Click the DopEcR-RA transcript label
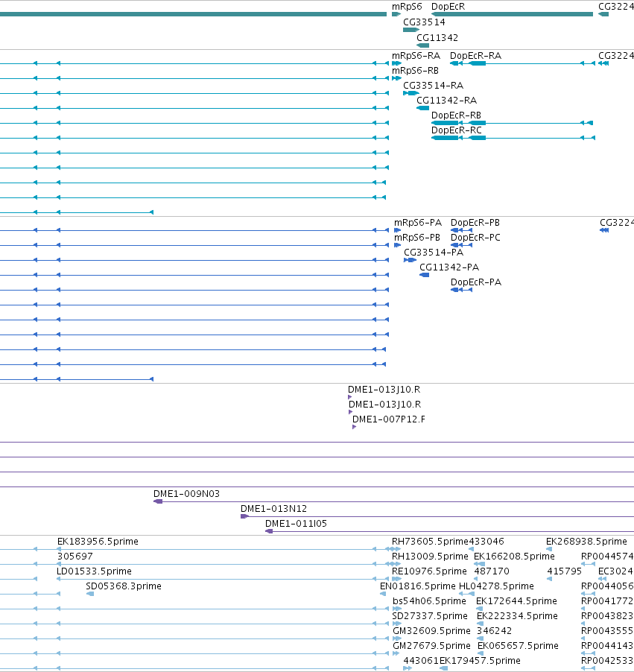Image resolution: width=634 pixels, height=672 pixels. pos(475,56)
